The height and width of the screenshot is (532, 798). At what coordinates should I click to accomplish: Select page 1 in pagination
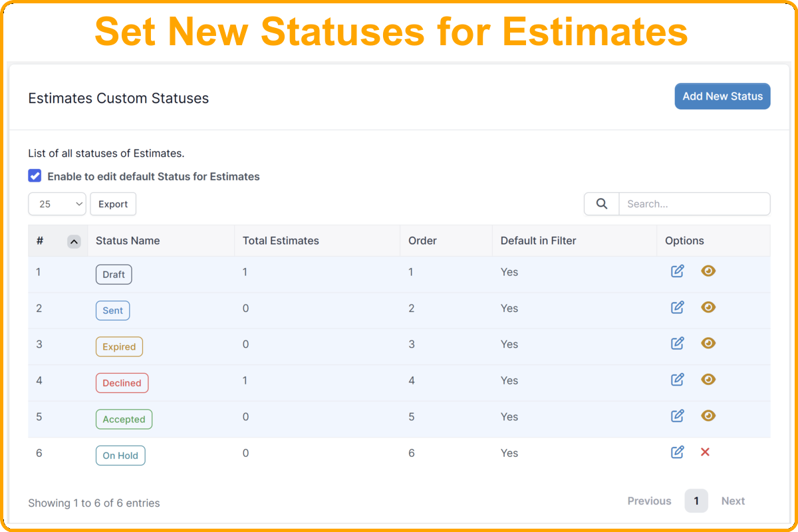(696, 501)
